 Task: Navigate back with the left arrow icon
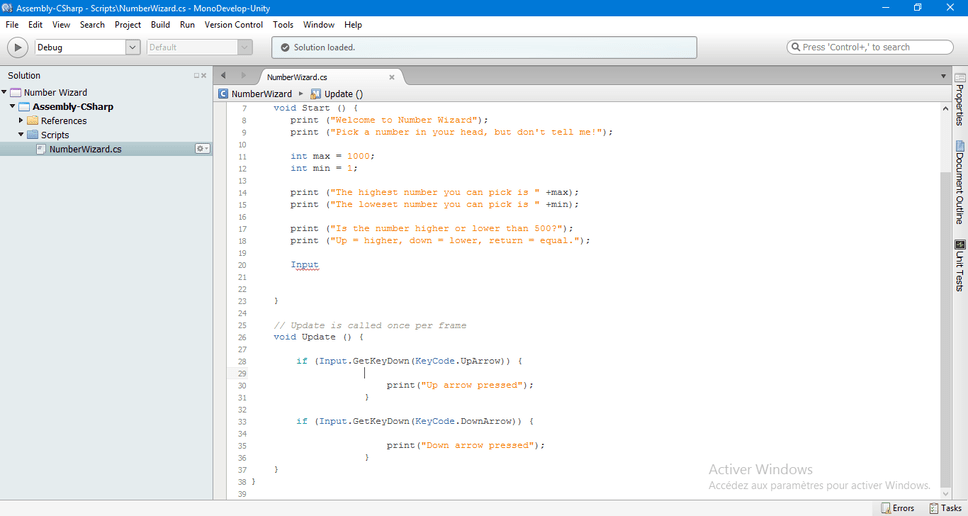point(223,75)
